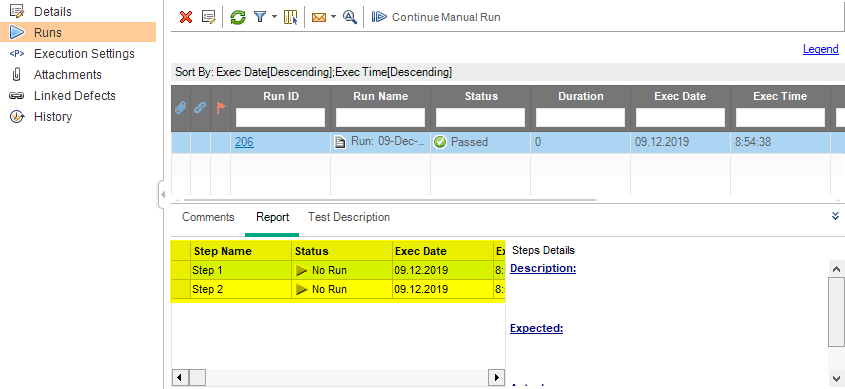Click the Description label
The height and width of the screenshot is (389, 845).
543,268
